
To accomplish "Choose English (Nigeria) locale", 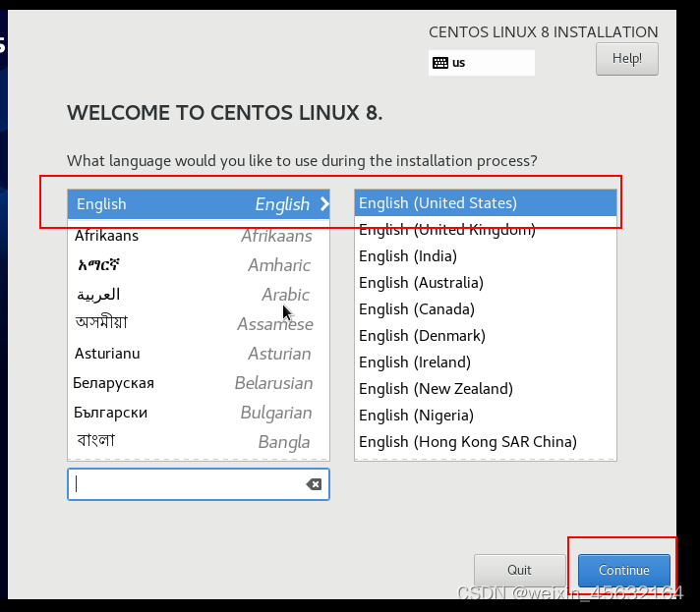I will 486,415.
